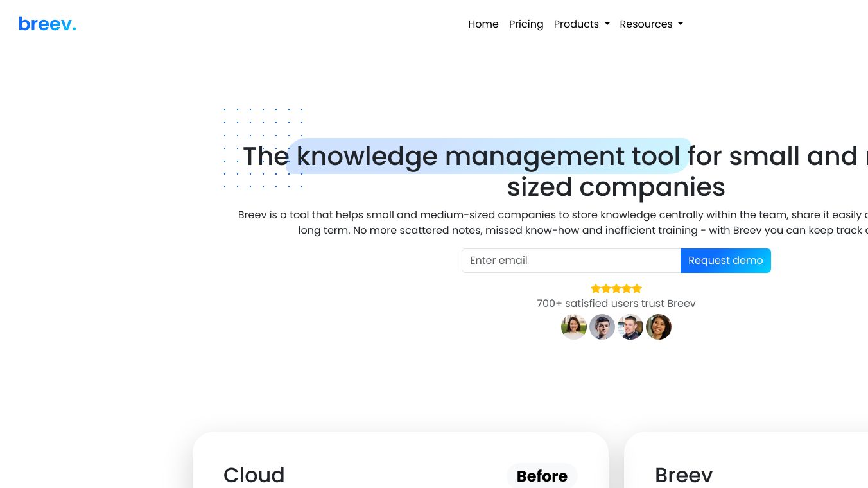Go to the Home page
Viewport: 868px width, 488px height.
pyautogui.click(x=483, y=24)
